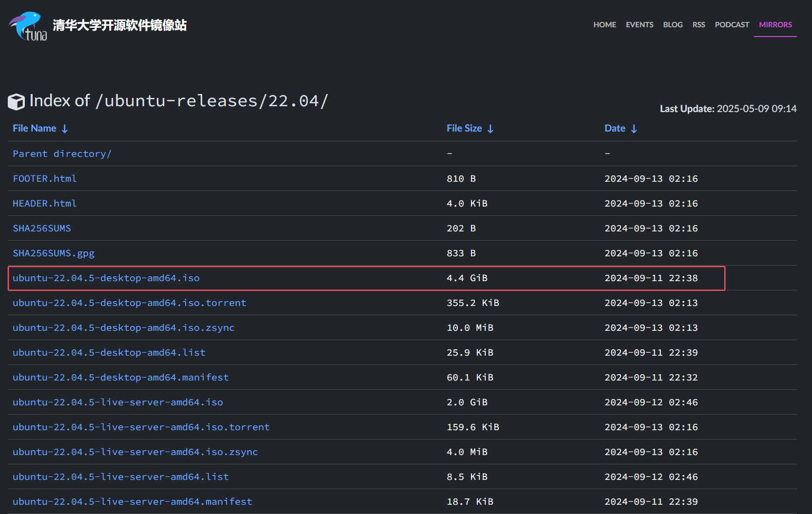
Task: Click the package box icon beside Index of
Action: pyautogui.click(x=16, y=102)
